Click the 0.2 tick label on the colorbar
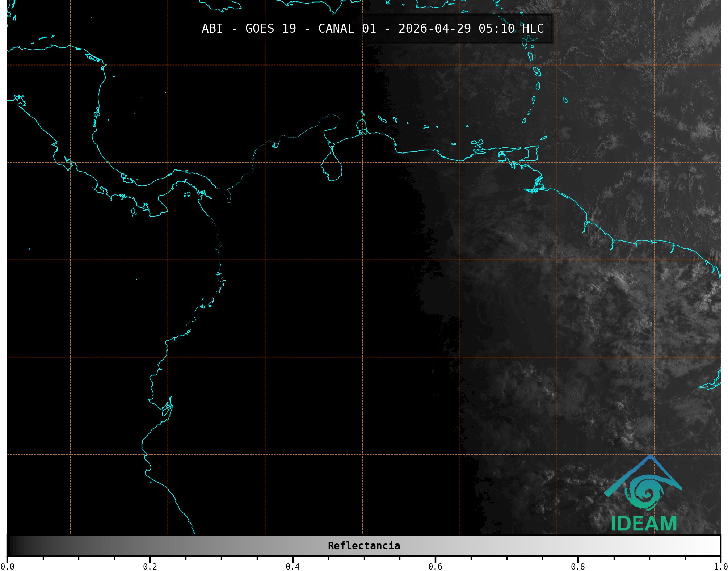The image size is (728, 571). [150, 566]
